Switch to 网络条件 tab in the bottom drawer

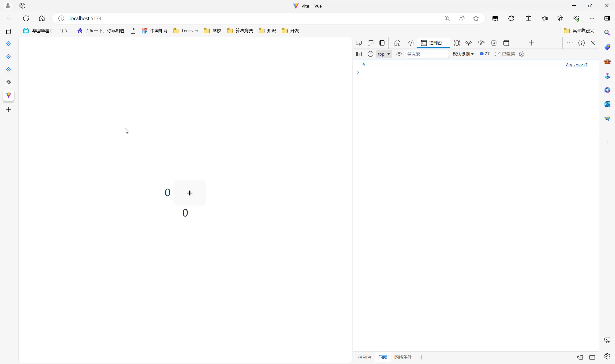(x=403, y=357)
